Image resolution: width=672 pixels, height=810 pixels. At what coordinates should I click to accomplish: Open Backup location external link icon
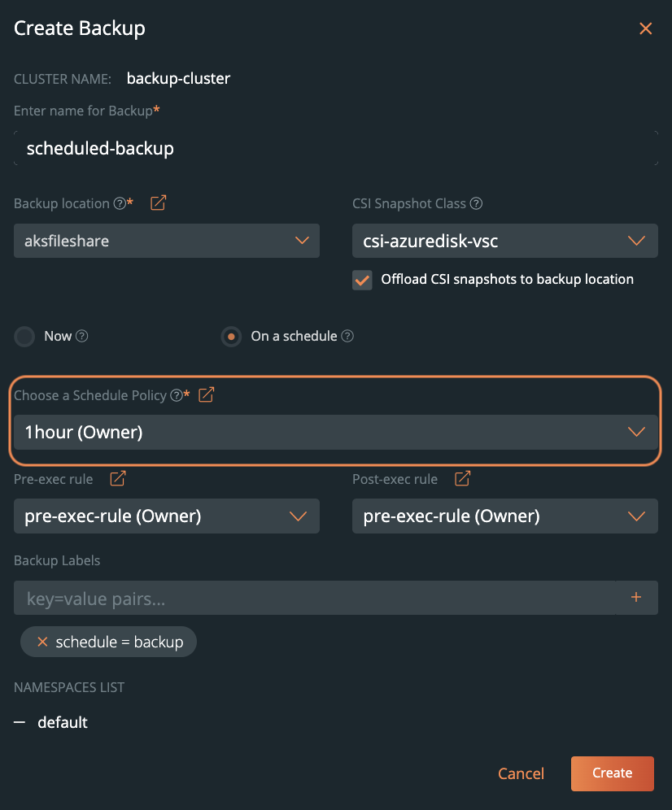point(159,203)
